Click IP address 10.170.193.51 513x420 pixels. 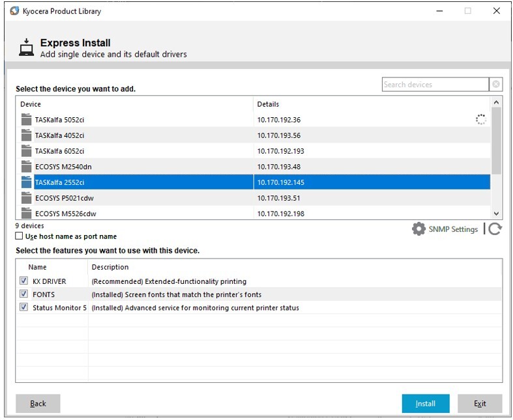click(278, 198)
